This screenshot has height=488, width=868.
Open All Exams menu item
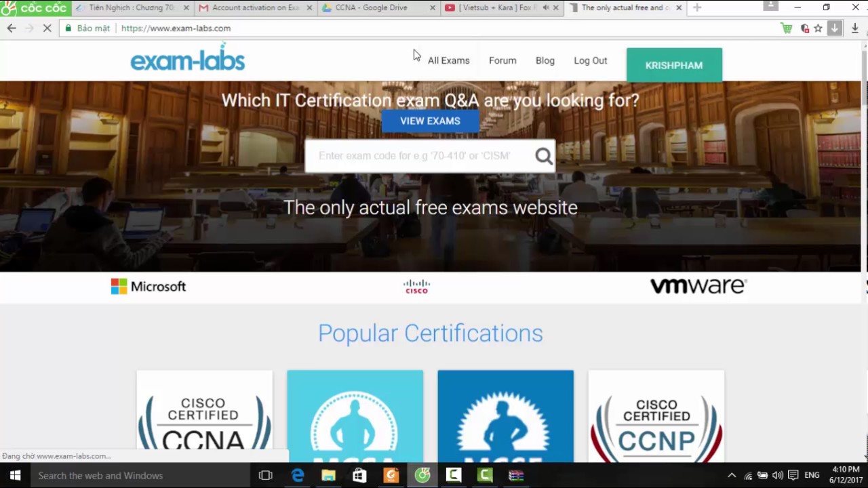click(x=448, y=60)
